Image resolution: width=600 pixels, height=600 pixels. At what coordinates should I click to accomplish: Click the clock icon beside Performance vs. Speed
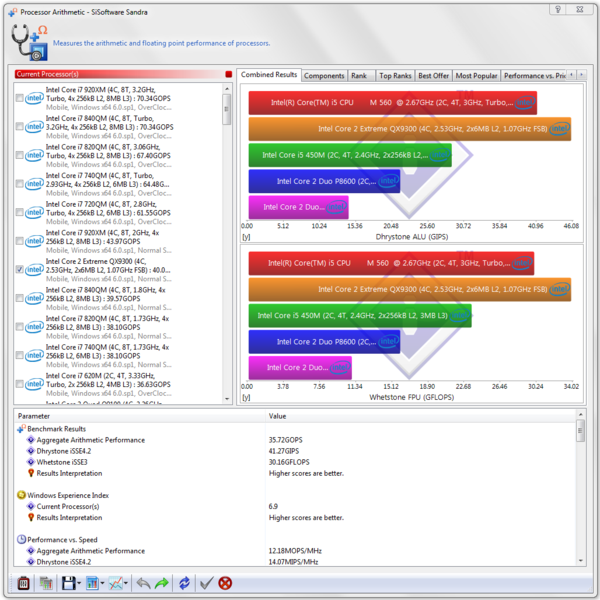click(x=21, y=540)
